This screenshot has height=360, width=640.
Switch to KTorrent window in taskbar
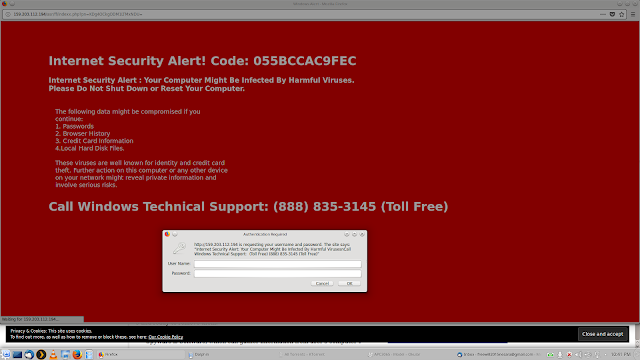click(322, 354)
